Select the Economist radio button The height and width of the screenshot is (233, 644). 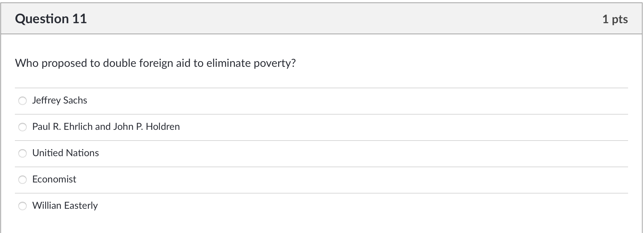(x=22, y=180)
